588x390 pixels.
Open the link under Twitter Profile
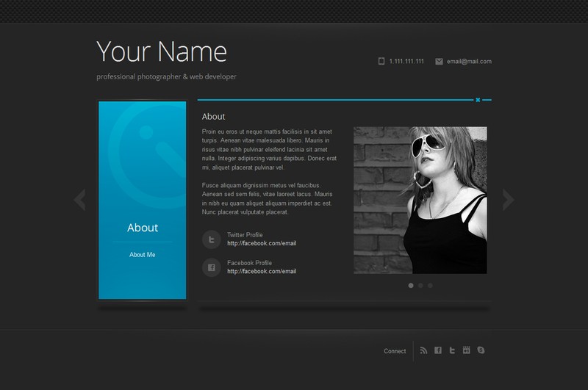click(262, 243)
